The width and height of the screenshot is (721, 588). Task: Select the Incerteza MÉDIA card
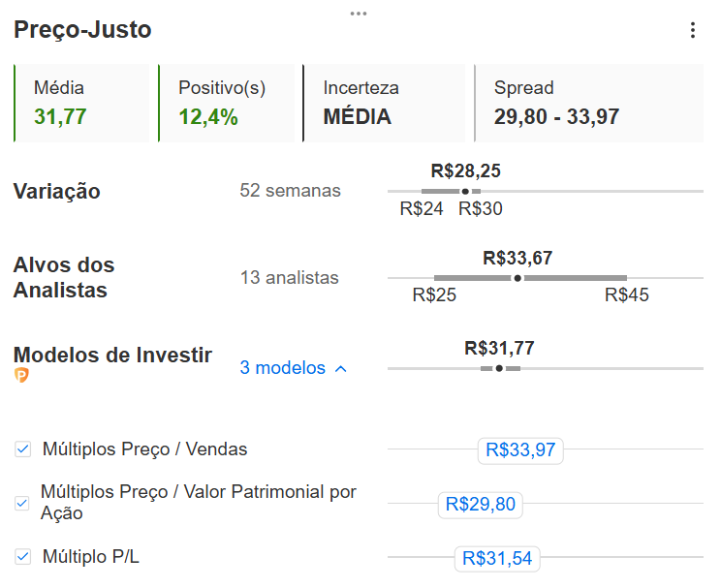pos(384,103)
